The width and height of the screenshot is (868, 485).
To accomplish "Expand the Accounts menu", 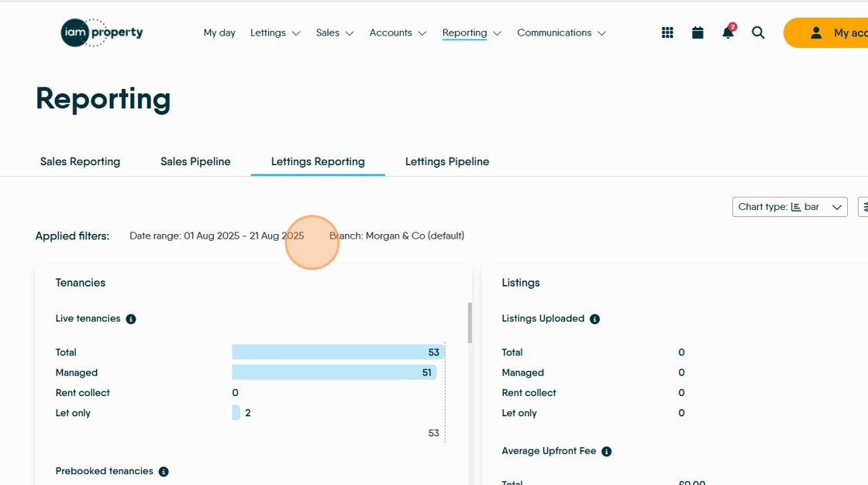I will click(x=398, y=33).
